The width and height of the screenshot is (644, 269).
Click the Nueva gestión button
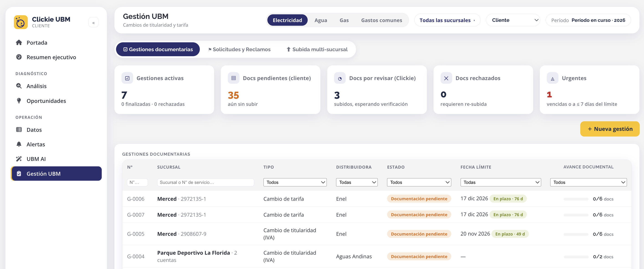pyautogui.click(x=610, y=129)
